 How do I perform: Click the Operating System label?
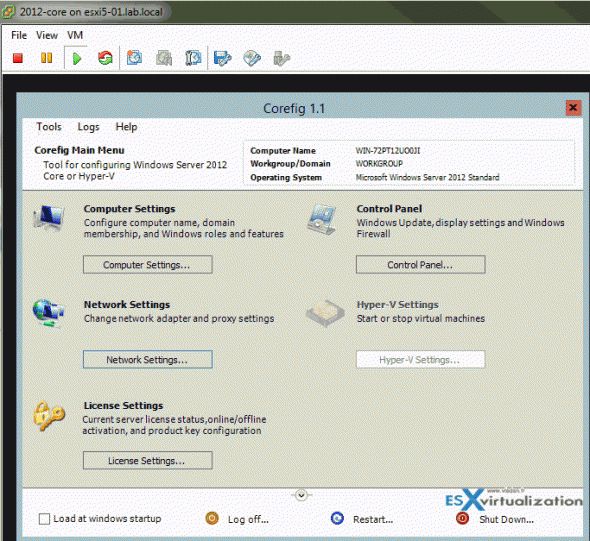point(286,177)
